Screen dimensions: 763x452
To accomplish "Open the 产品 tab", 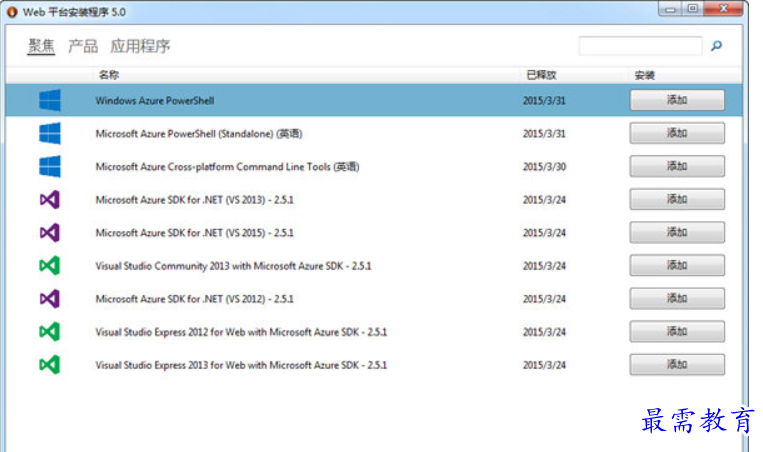I will pos(83,46).
